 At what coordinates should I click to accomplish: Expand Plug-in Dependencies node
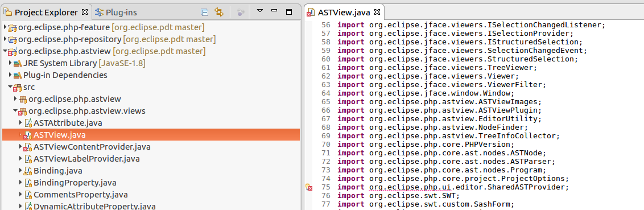tap(10, 75)
